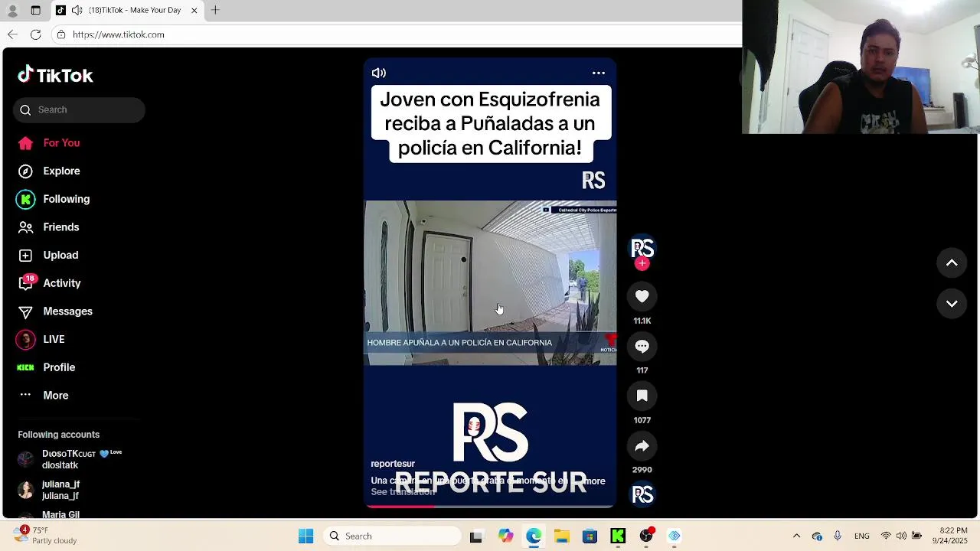The height and width of the screenshot is (551, 980).
Task: Open the ENG language switcher
Action: (x=861, y=536)
